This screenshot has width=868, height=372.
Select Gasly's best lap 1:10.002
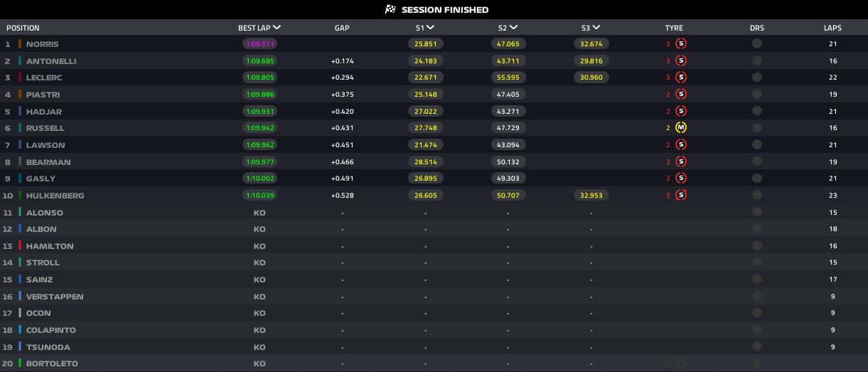click(259, 179)
